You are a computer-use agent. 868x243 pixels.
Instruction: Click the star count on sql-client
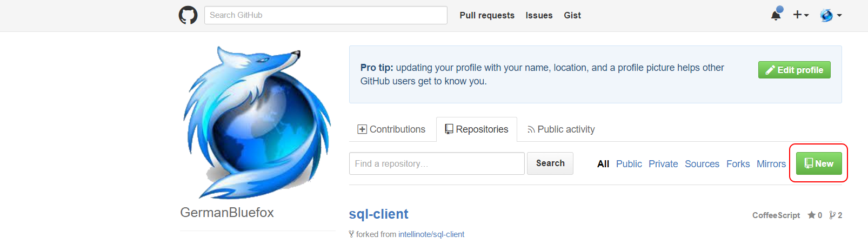(815, 215)
